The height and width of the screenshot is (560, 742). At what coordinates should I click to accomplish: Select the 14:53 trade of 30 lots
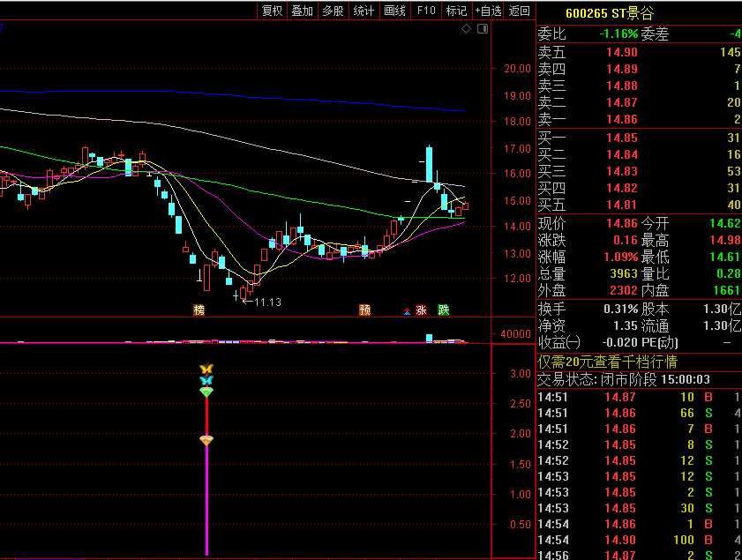pos(639,508)
